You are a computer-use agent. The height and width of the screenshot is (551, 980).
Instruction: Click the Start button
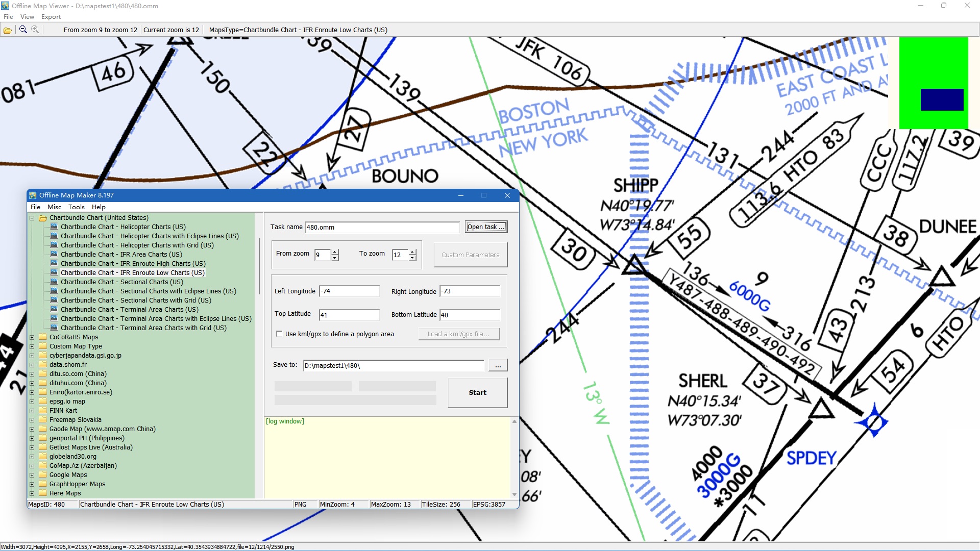(x=477, y=393)
